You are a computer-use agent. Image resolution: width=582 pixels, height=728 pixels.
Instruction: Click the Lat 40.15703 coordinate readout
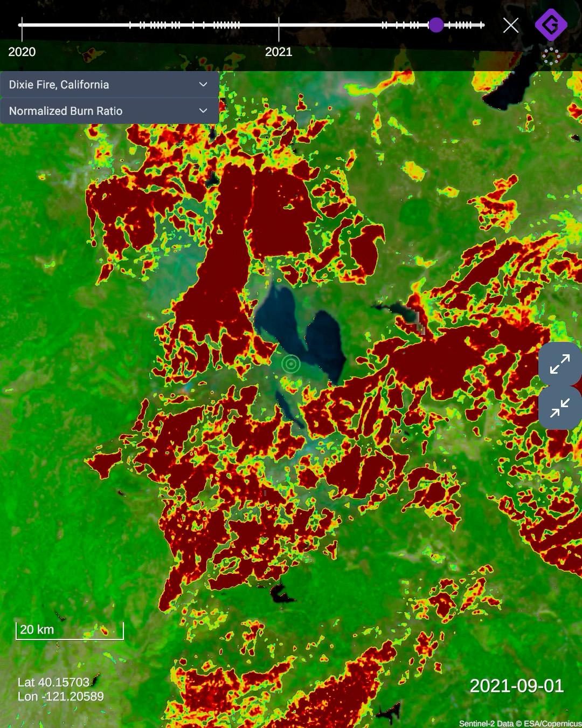(53, 682)
